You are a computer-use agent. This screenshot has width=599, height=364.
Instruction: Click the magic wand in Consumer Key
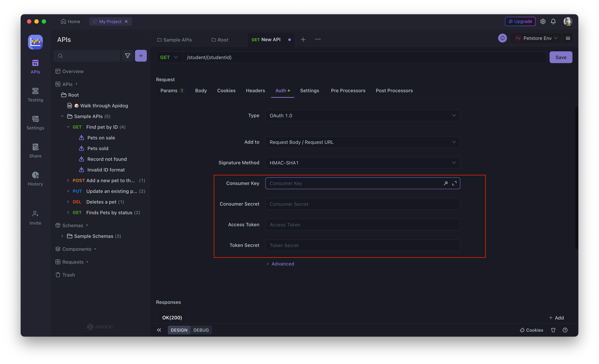point(446,183)
